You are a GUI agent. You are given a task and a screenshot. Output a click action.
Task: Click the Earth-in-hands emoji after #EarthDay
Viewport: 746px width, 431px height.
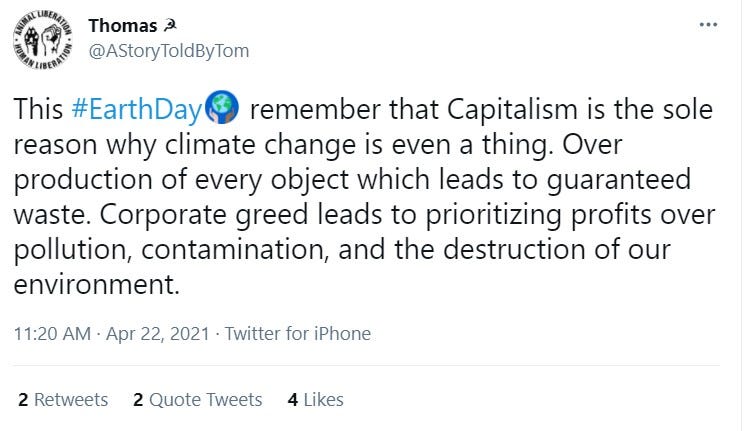pyautogui.click(x=222, y=108)
